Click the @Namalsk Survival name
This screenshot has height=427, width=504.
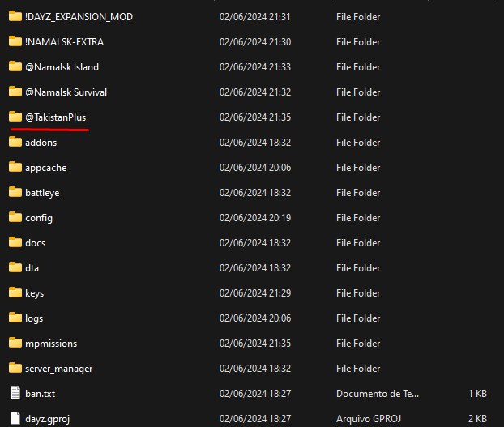click(x=66, y=92)
